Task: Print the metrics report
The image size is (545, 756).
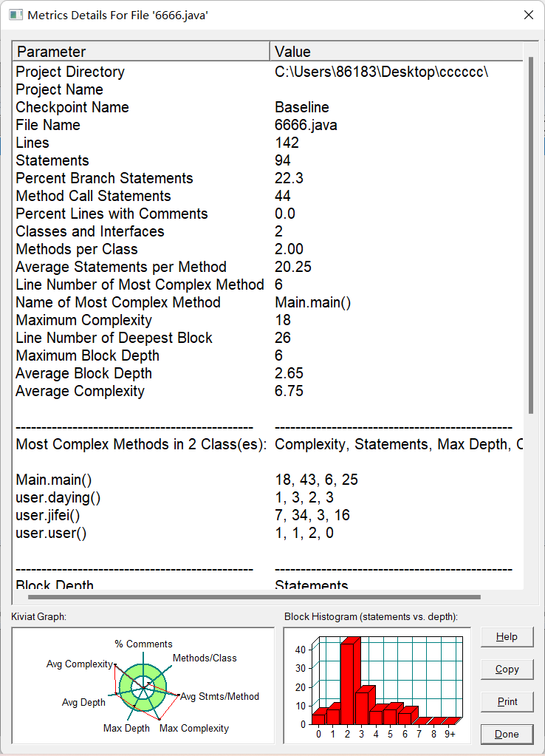Action: click(x=507, y=701)
